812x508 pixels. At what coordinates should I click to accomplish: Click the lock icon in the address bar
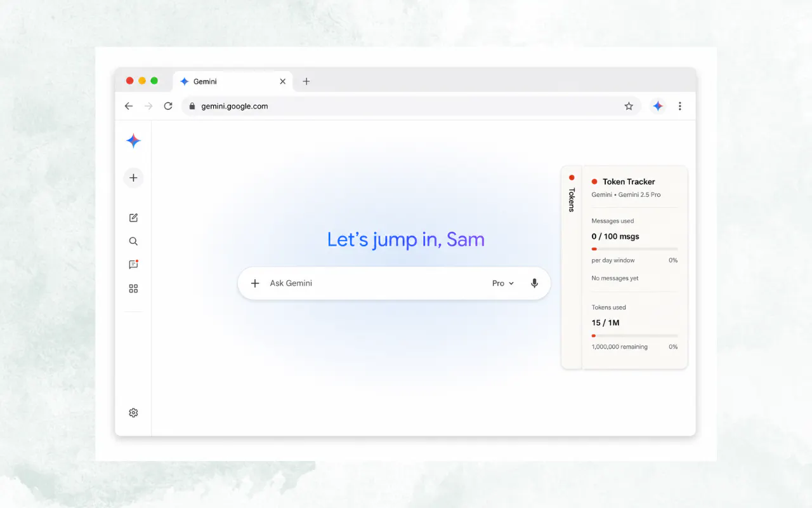click(193, 106)
